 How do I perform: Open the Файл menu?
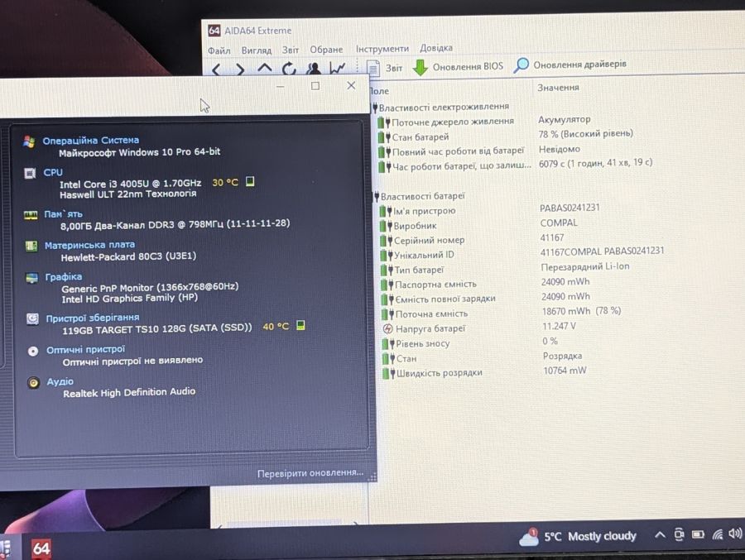pyautogui.click(x=219, y=50)
